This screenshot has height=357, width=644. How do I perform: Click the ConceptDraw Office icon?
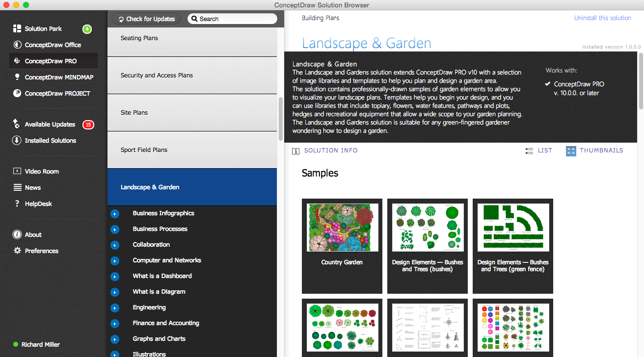click(x=17, y=45)
